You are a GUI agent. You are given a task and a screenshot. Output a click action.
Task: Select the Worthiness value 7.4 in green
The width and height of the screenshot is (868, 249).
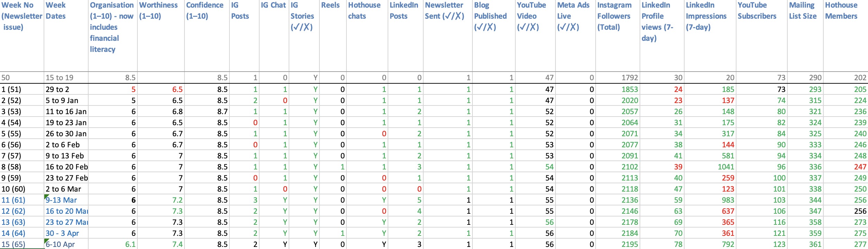[x=161, y=244]
